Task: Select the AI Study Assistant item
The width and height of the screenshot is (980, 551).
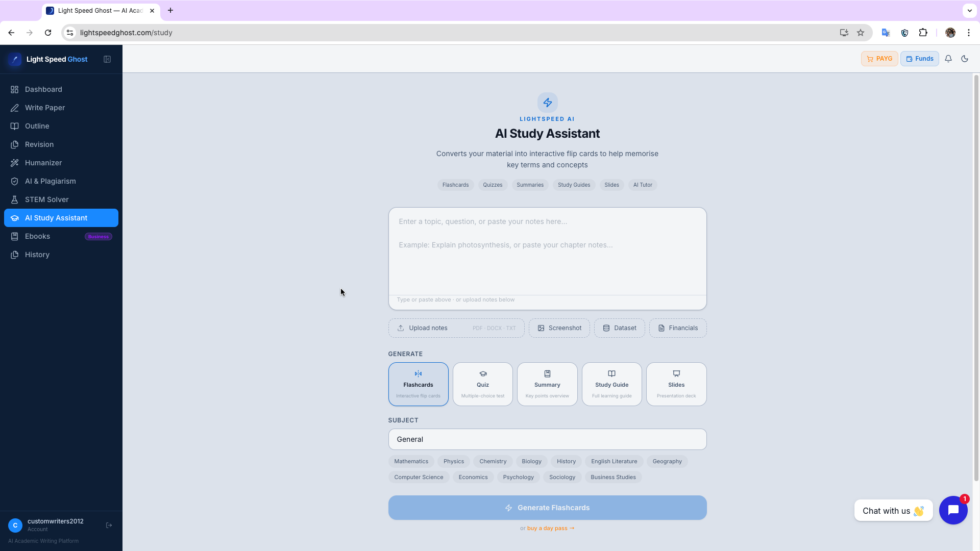Action: pos(61,218)
